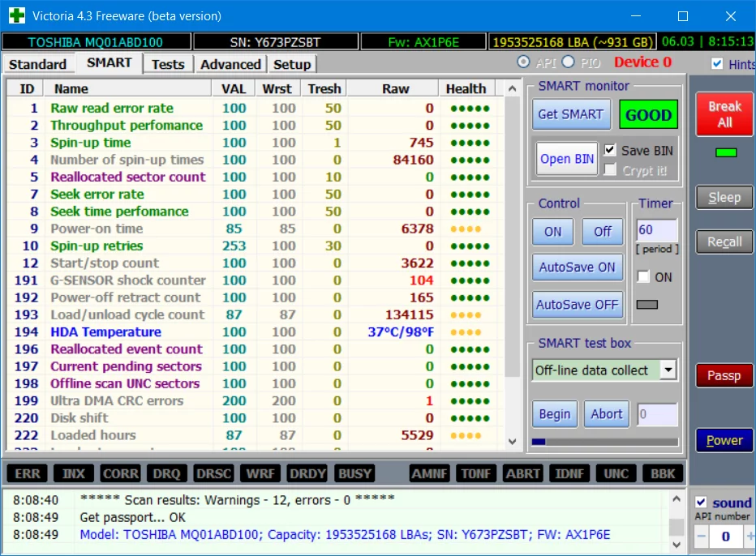Click the red Break All button
Screen dimensions: 756x556
(724, 114)
